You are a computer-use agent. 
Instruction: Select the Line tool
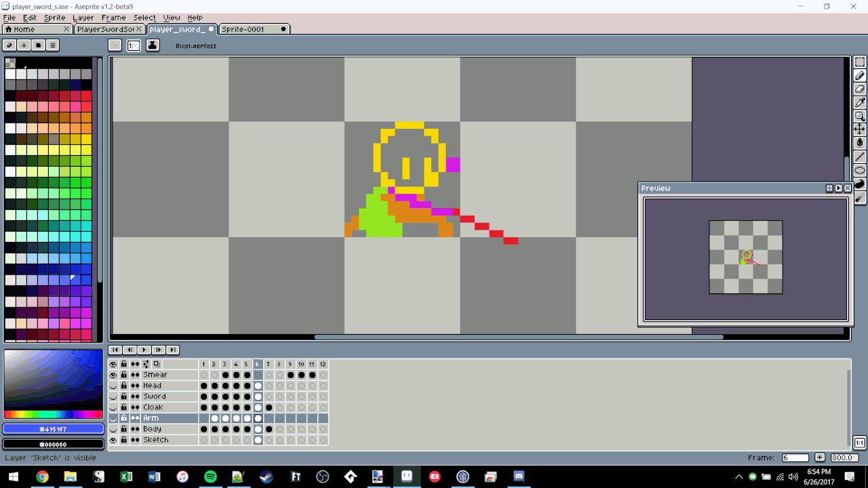(x=860, y=157)
